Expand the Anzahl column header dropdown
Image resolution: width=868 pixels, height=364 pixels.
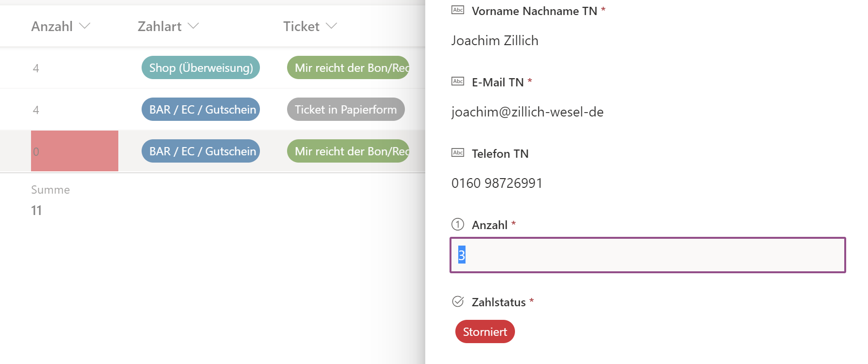(85, 26)
